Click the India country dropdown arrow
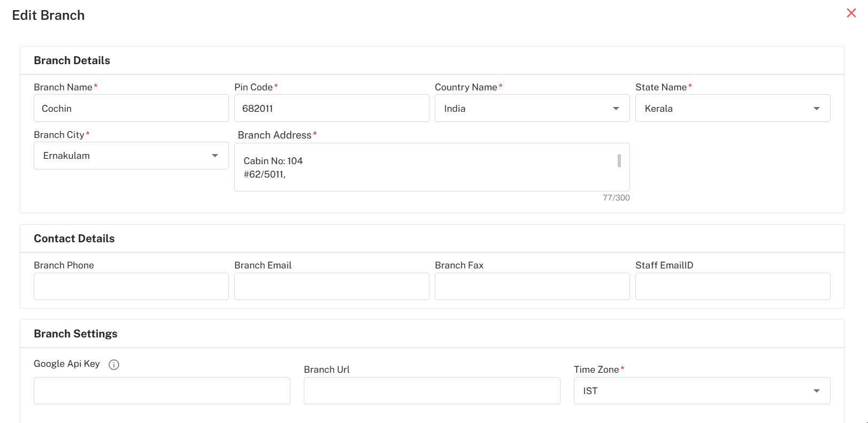This screenshot has height=423, width=868. pyautogui.click(x=616, y=109)
